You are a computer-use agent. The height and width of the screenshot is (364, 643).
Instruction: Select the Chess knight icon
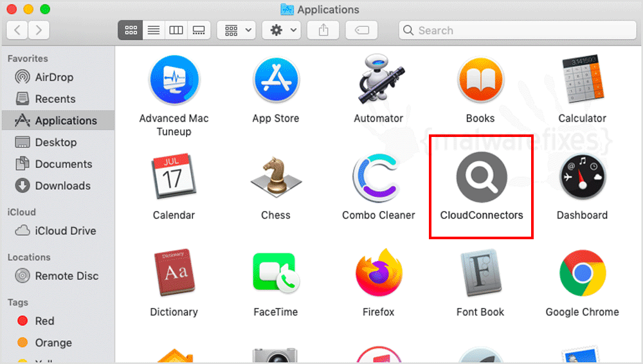[276, 177]
